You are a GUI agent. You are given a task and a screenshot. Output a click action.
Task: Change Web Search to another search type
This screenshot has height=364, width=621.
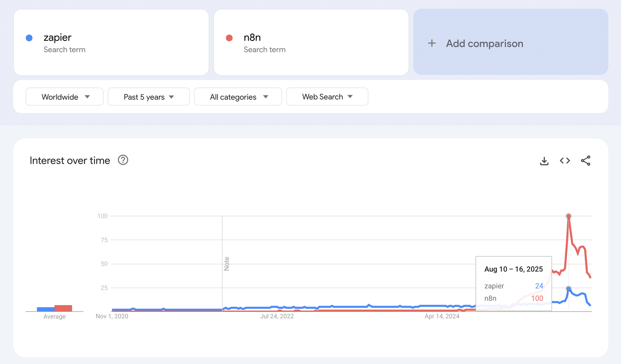pyautogui.click(x=327, y=97)
